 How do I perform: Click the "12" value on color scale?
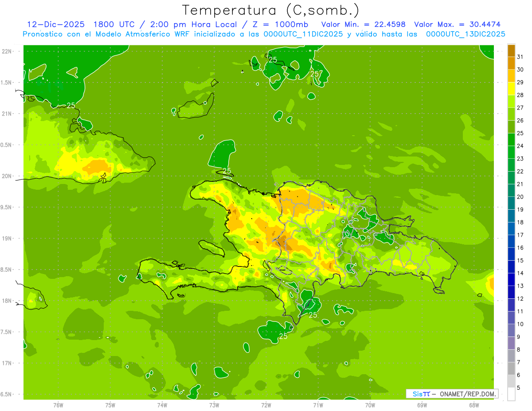click(520, 299)
